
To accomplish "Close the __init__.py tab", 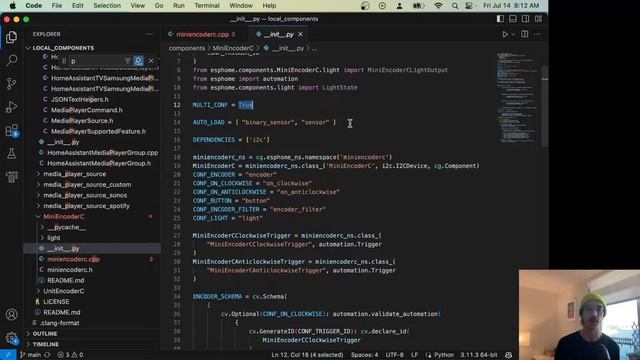I will point(300,35).
